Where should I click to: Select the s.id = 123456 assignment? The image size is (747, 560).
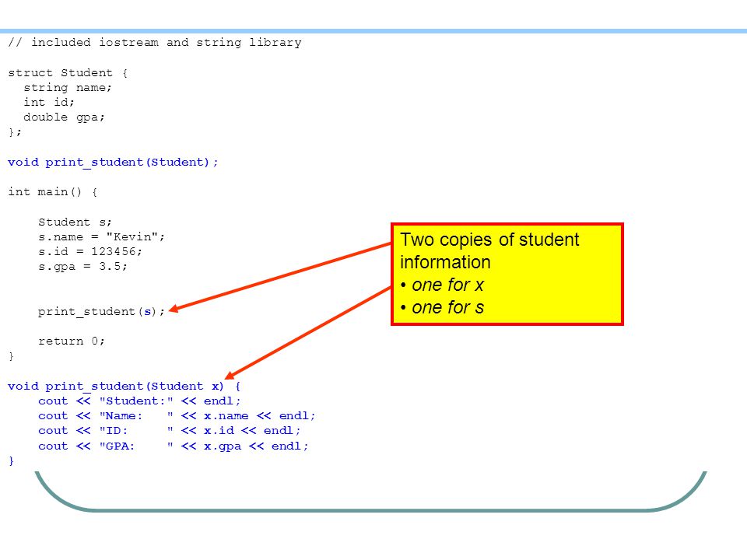pos(90,251)
